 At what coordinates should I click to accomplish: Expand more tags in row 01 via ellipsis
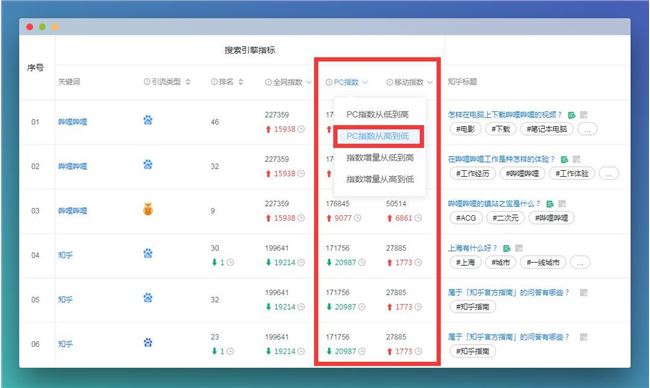[587, 129]
